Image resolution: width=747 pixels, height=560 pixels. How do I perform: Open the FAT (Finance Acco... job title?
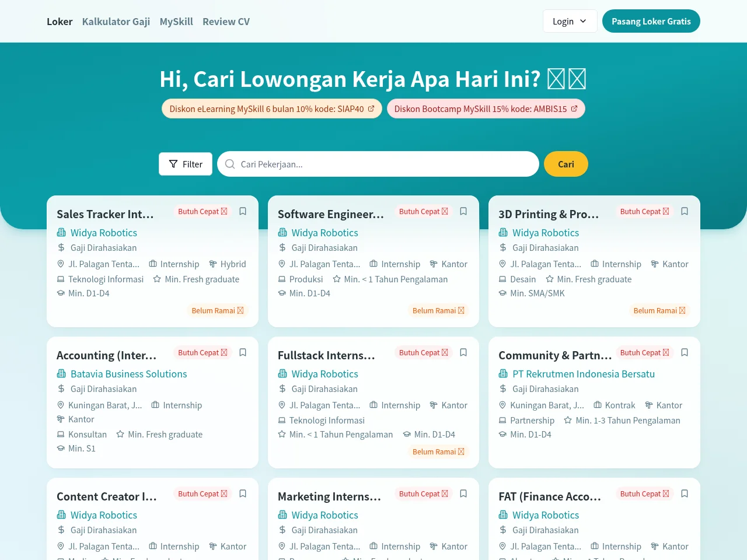point(550,496)
